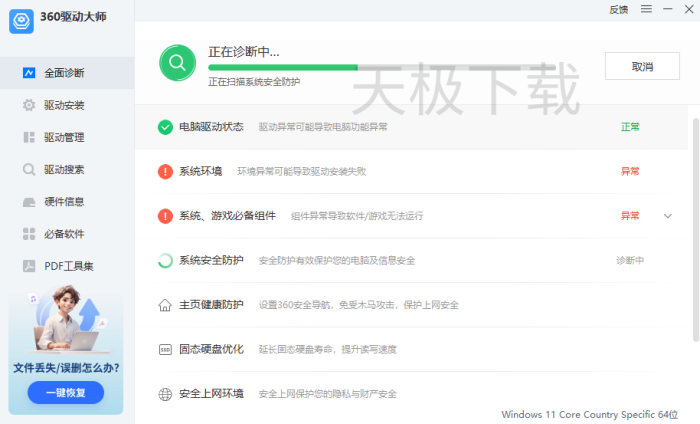This screenshot has width=700, height=424.
Task: Click the 文件丢失/误删怎么办? ad text
Action: [66, 368]
